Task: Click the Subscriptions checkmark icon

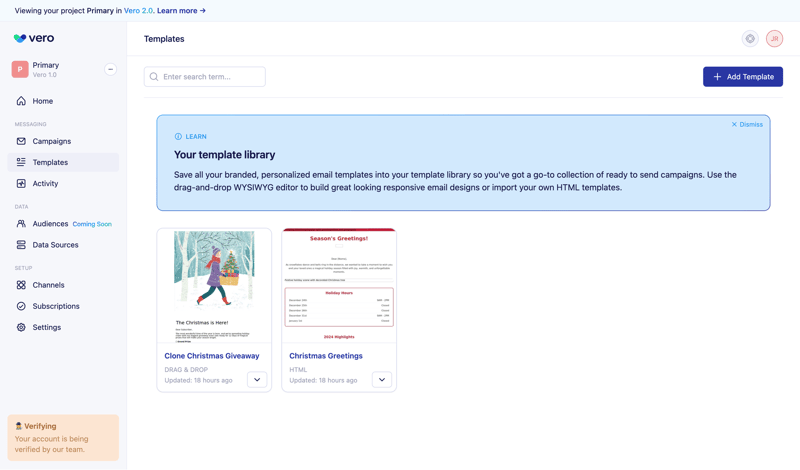Action: point(21,306)
